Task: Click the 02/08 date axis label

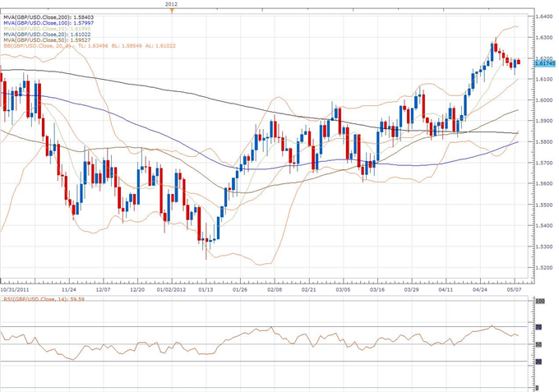Action: pyautogui.click(x=275, y=290)
